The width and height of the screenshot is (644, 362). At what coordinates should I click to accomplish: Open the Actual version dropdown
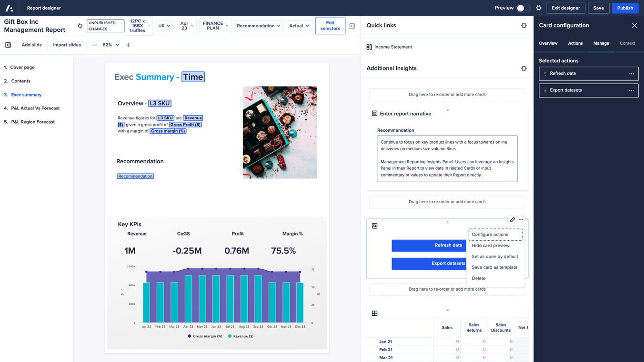[x=299, y=26]
